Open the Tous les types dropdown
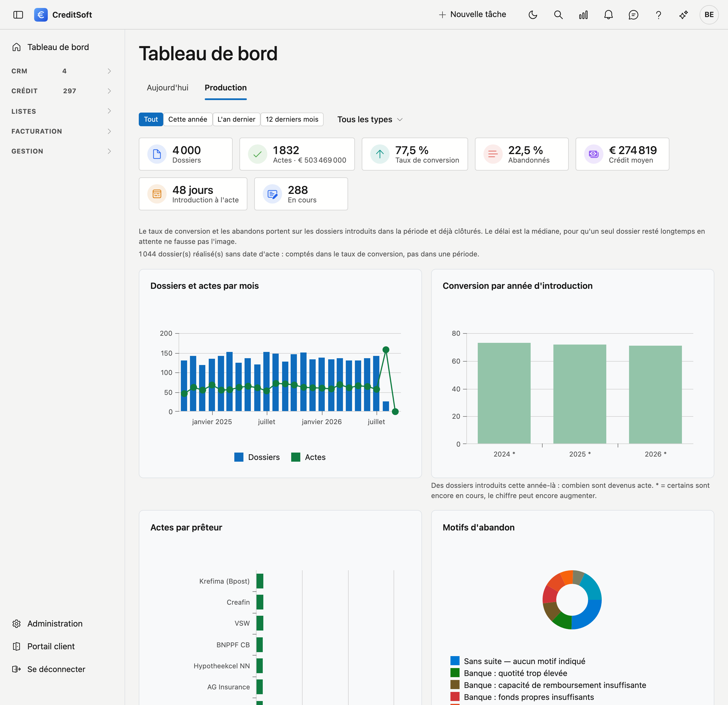The height and width of the screenshot is (705, 728). [x=370, y=120]
